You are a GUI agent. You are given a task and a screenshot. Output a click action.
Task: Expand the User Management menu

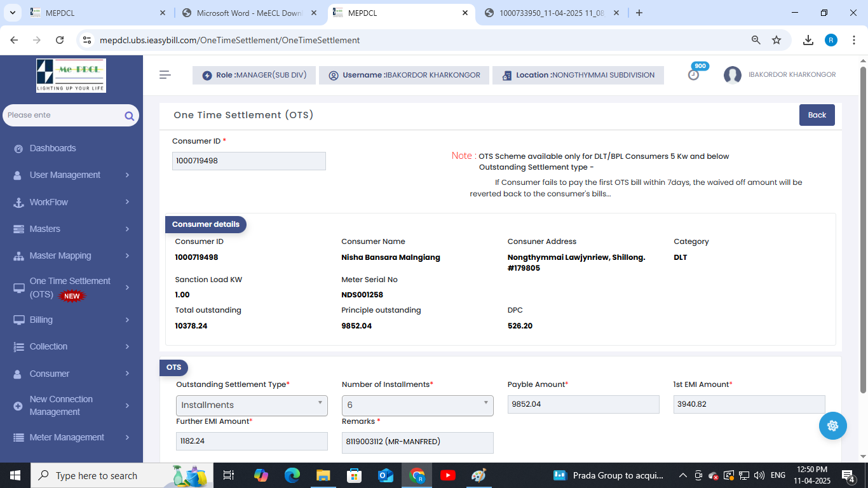[71, 175]
